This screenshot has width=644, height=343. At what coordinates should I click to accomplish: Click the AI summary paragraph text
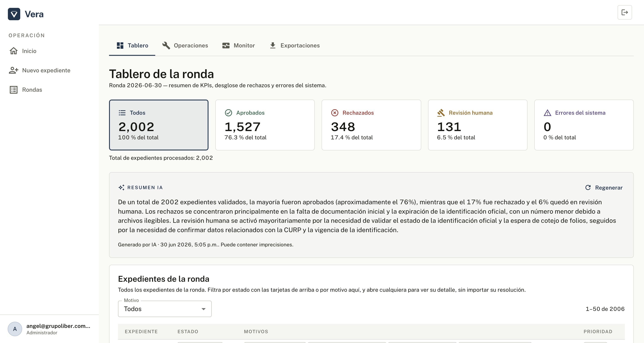367,216
